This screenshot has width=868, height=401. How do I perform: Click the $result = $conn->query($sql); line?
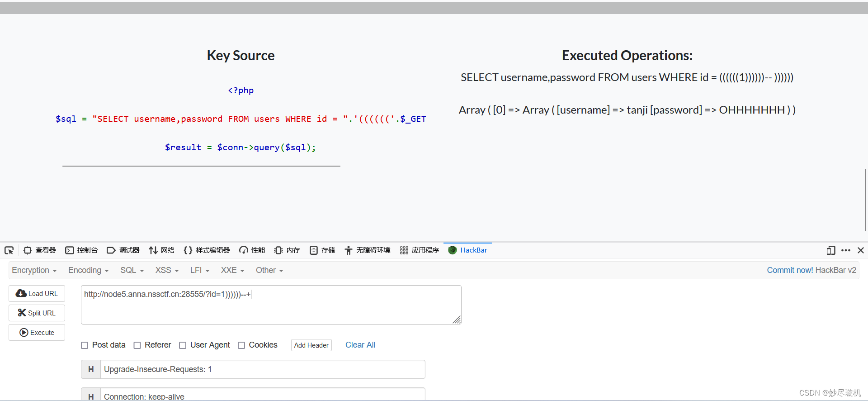coord(241,148)
